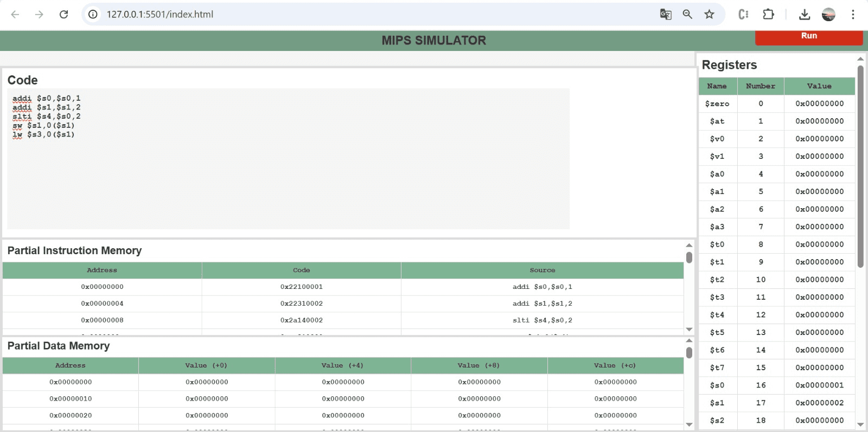Click Data Memory Value (+0) header
The width and height of the screenshot is (868, 432).
207,366
